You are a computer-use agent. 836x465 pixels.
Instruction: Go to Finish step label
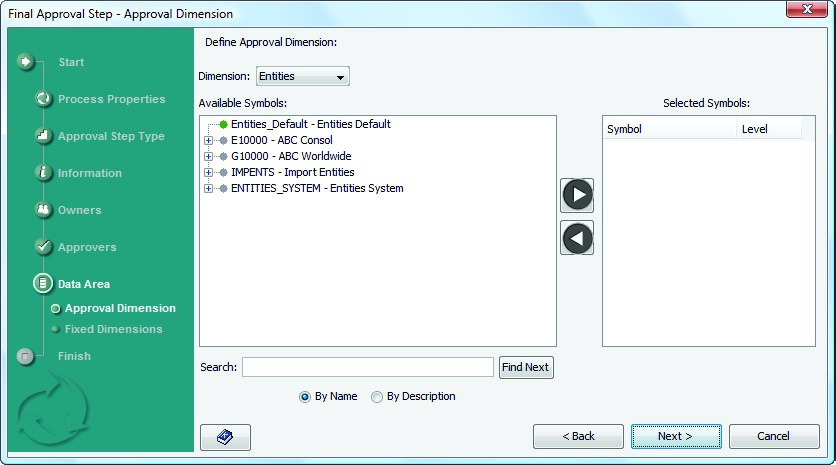[74, 356]
